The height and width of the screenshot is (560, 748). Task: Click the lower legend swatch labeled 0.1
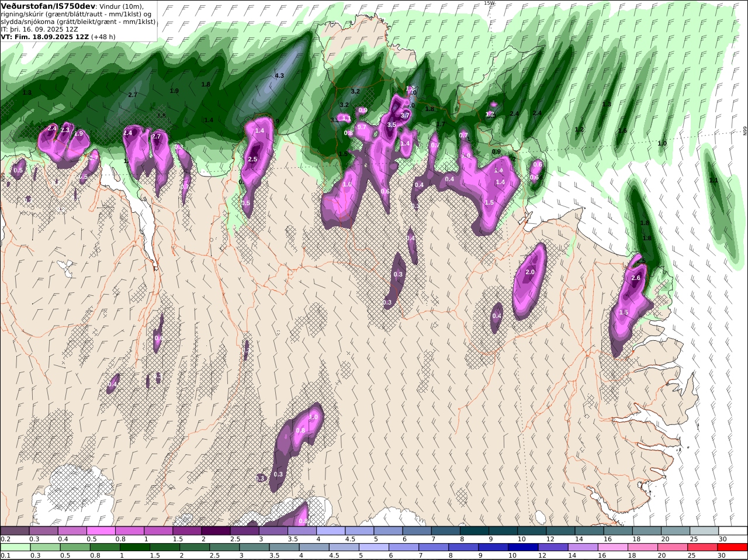pyautogui.click(x=15, y=548)
